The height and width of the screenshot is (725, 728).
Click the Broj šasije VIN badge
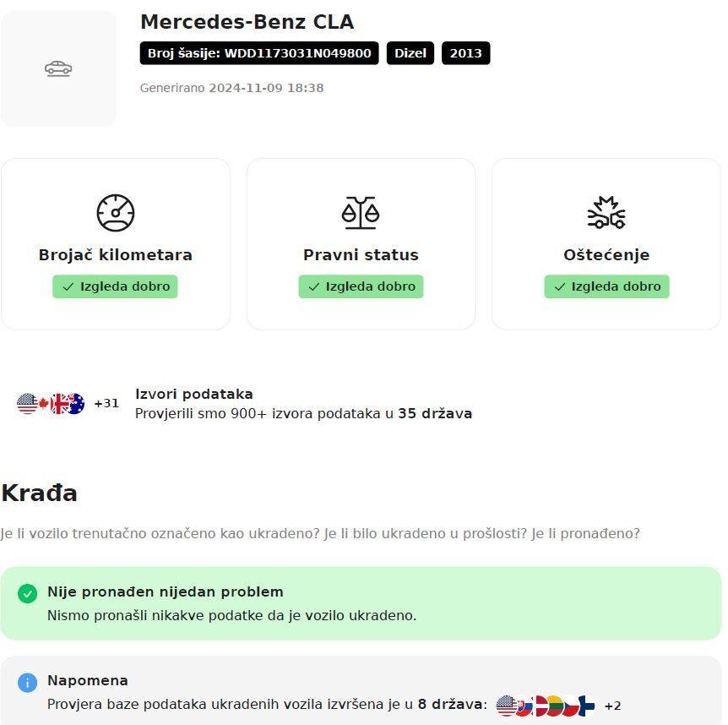(x=259, y=53)
